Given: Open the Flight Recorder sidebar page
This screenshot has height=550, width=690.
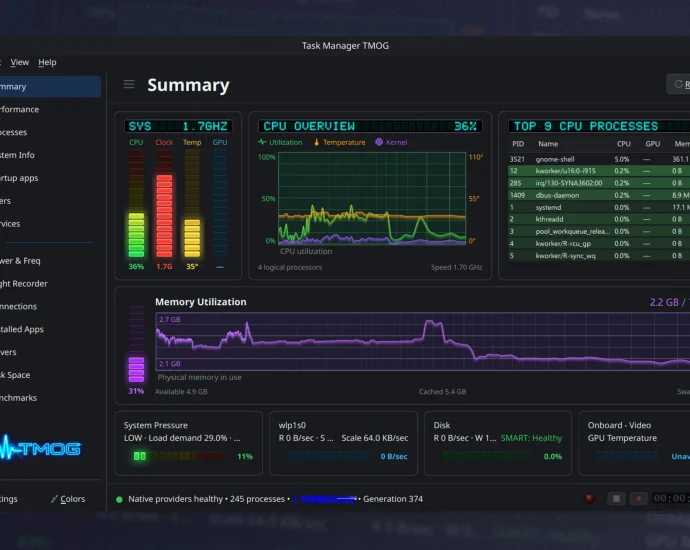Looking at the screenshot, I should 50,283.
